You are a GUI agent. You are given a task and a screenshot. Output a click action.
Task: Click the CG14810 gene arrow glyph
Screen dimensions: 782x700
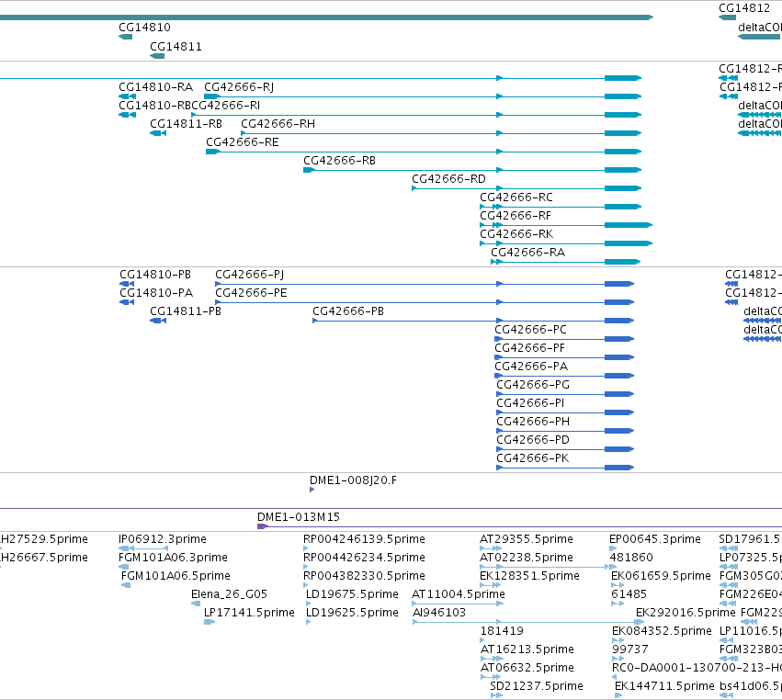click(x=125, y=37)
